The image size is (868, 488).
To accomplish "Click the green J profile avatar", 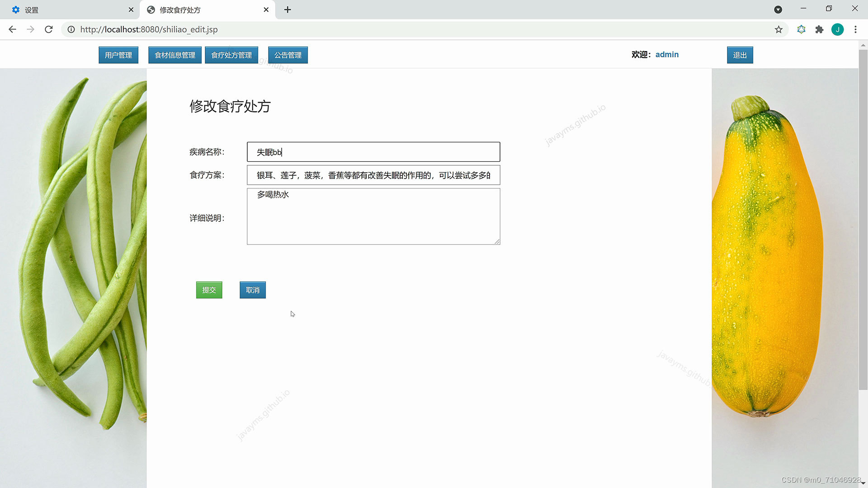I will tap(837, 29).
